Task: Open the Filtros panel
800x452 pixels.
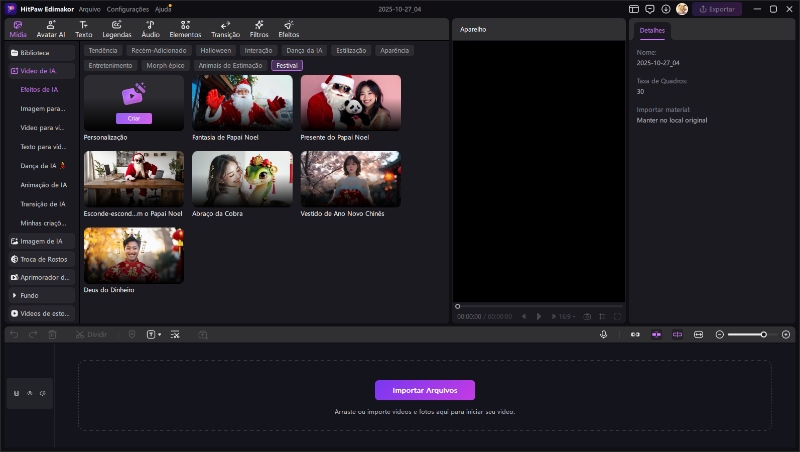Action: click(x=258, y=28)
